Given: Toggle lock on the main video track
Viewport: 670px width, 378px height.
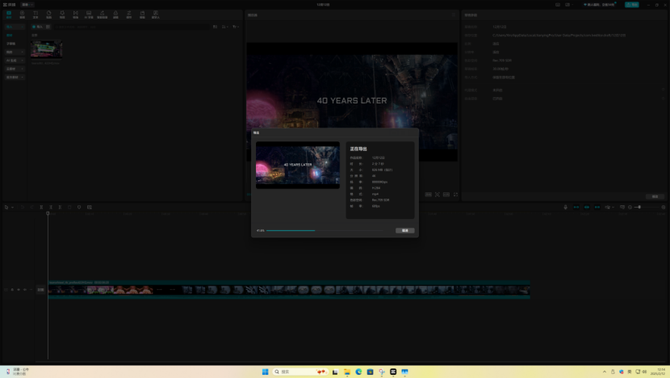Looking at the screenshot, I should coord(12,290).
